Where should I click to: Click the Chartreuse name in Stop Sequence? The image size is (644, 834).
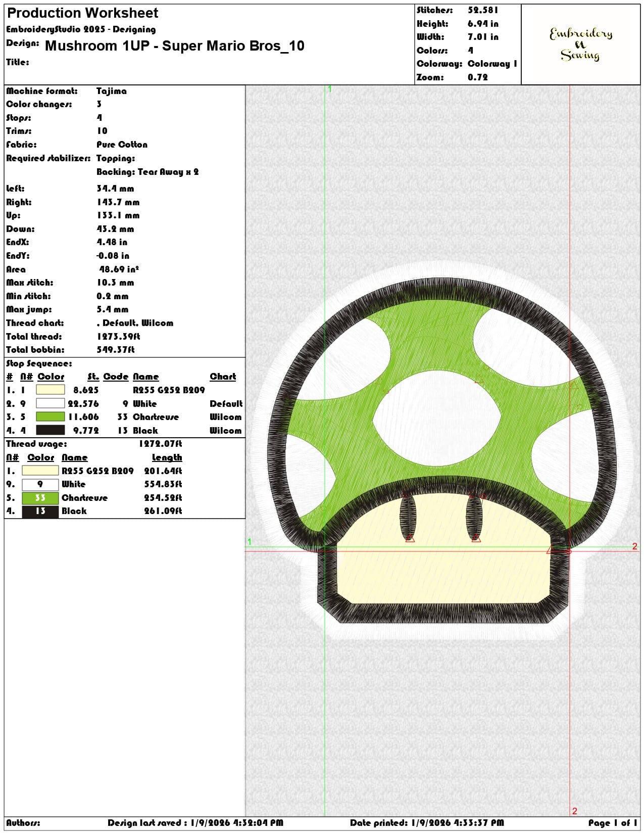(156, 417)
